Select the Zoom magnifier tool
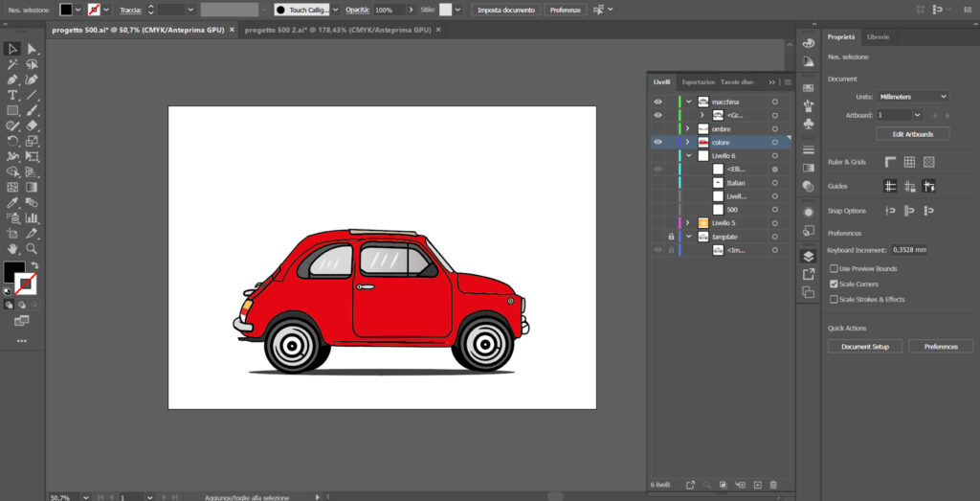The image size is (980, 501). [x=32, y=248]
